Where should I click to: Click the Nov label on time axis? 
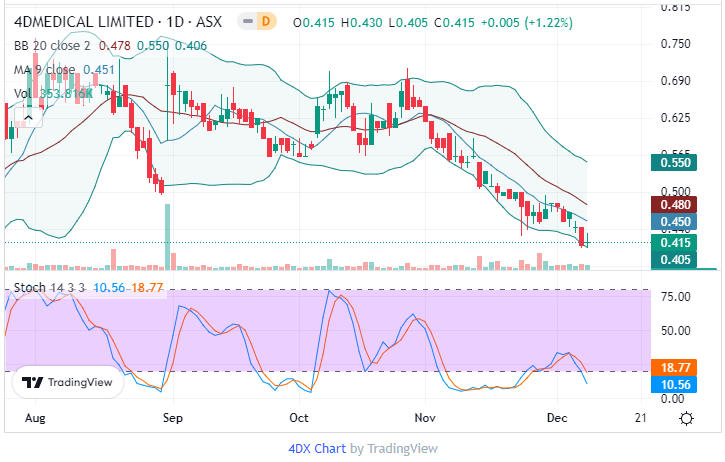point(426,418)
